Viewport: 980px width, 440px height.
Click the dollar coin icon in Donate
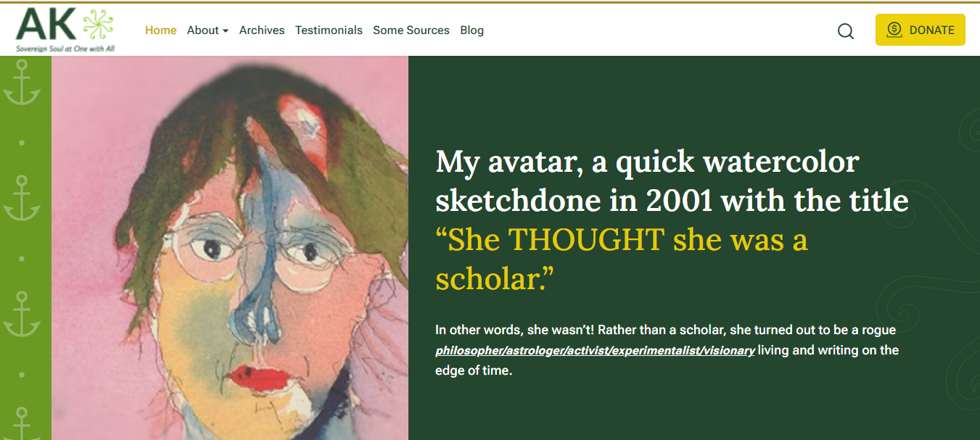(894, 30)
